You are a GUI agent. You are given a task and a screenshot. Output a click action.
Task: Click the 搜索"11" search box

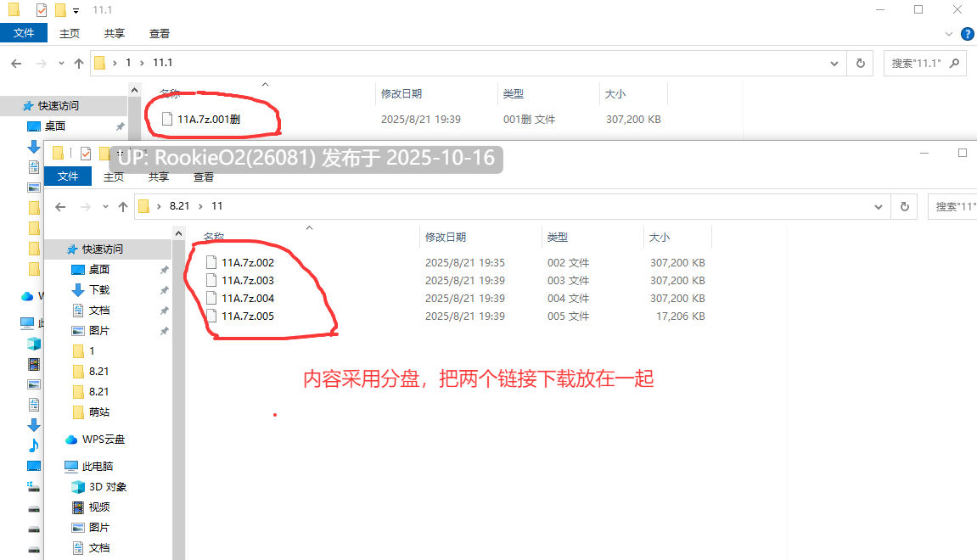coord(952,207)
